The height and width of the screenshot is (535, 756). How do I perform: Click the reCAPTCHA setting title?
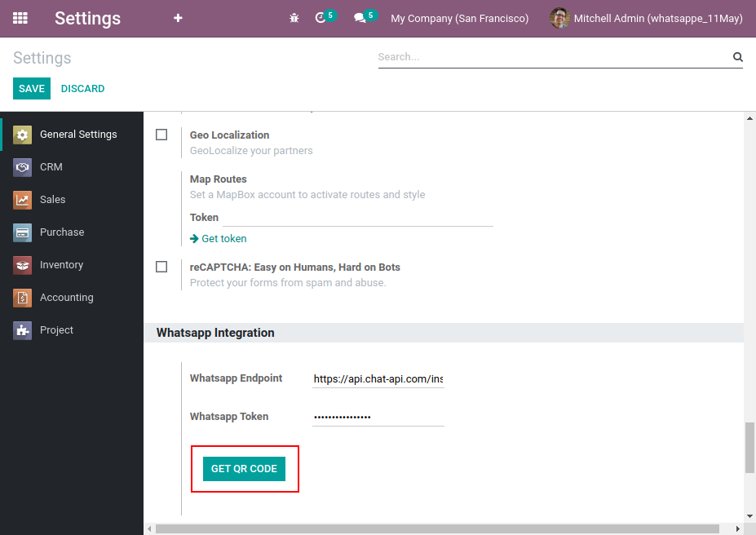(295, 267)
